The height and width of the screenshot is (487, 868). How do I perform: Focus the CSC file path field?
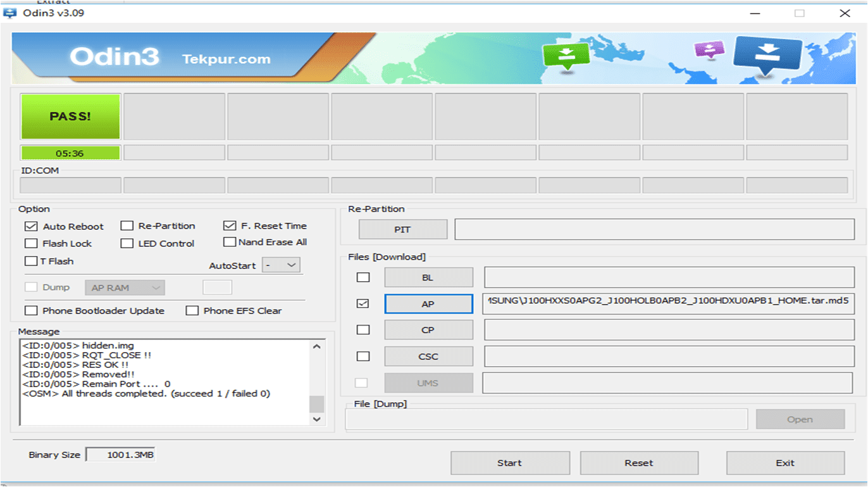[x=669, y=357]
